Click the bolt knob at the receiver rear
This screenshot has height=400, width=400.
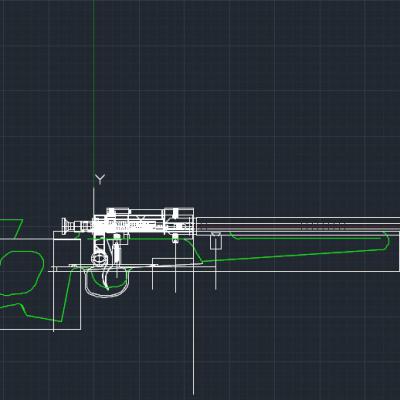coord(67,225)
